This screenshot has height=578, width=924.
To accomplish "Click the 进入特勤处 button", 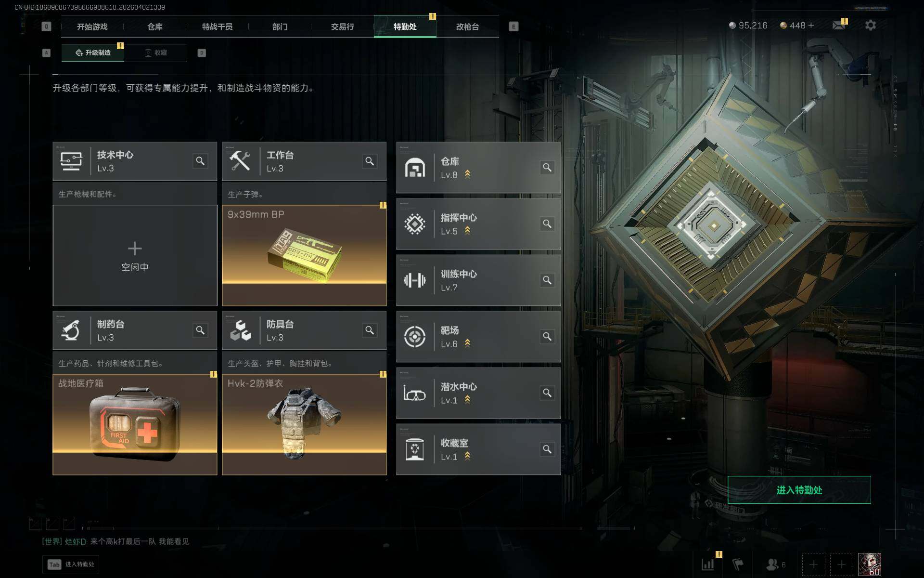I will click(x=799, y=490).
